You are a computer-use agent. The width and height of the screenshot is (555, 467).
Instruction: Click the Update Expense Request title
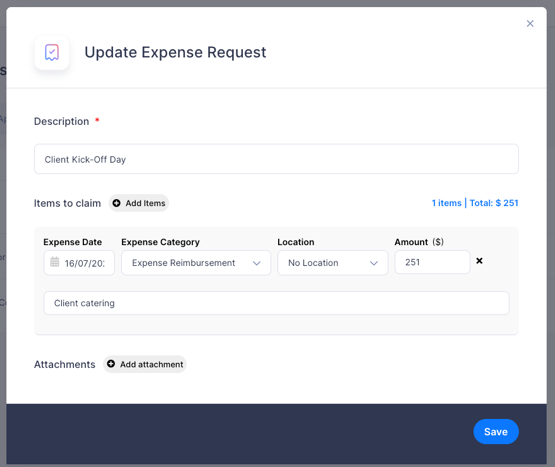coord(175,52)
